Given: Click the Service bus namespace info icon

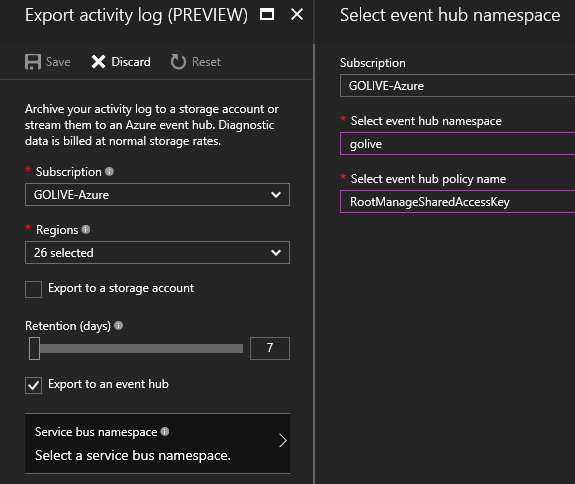Looking at the screenshot, I should [165, 431].
